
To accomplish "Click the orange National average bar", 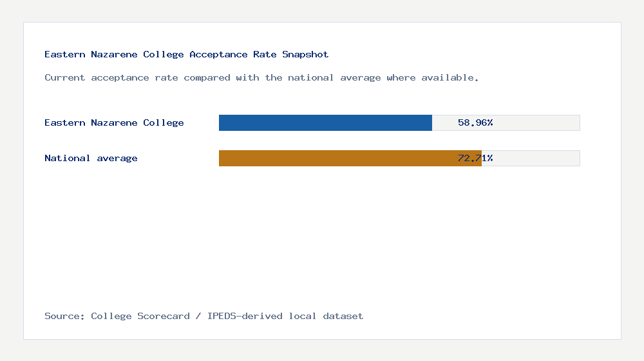I will click(x=350, y=158).
